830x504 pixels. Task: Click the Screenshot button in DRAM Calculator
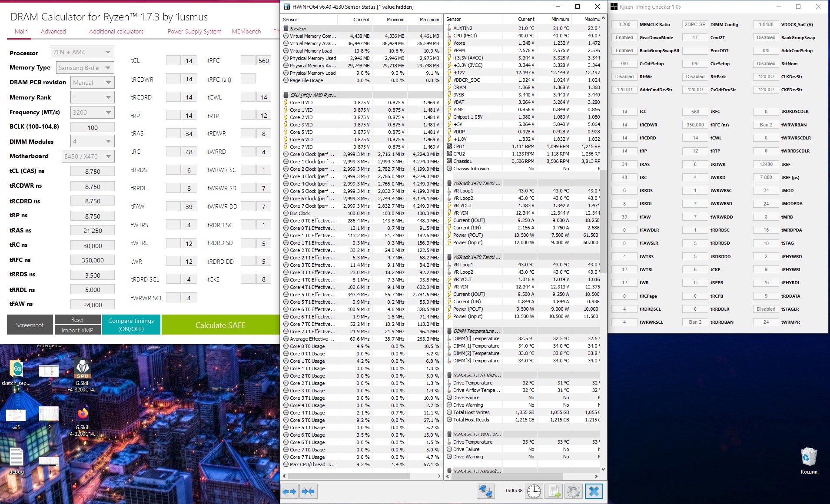click(x=30, y=325)
